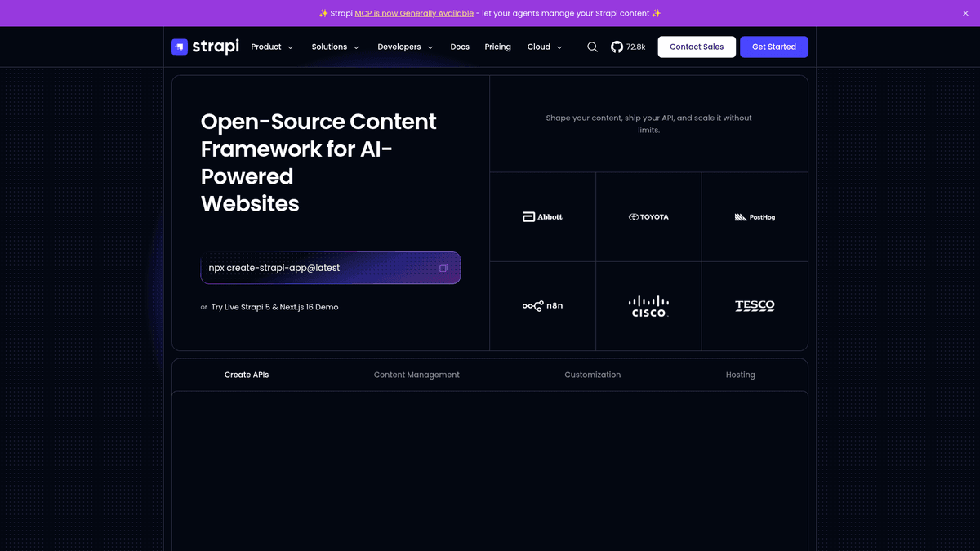Open the Docs nav item
Viewport: 980px width, 551px height.
click(460, 47)
